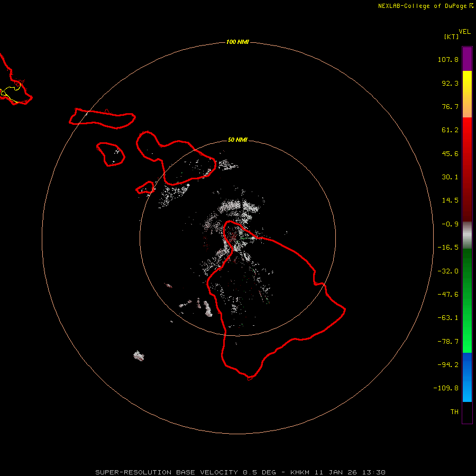476x476 pixels.
Task: Click the VEL legend title
Action: tap(465, 32)
